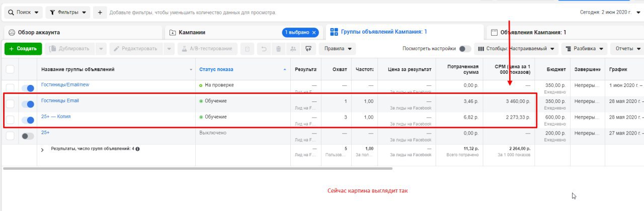Switch to Объявления Кампания tab

tap(565, 32)
